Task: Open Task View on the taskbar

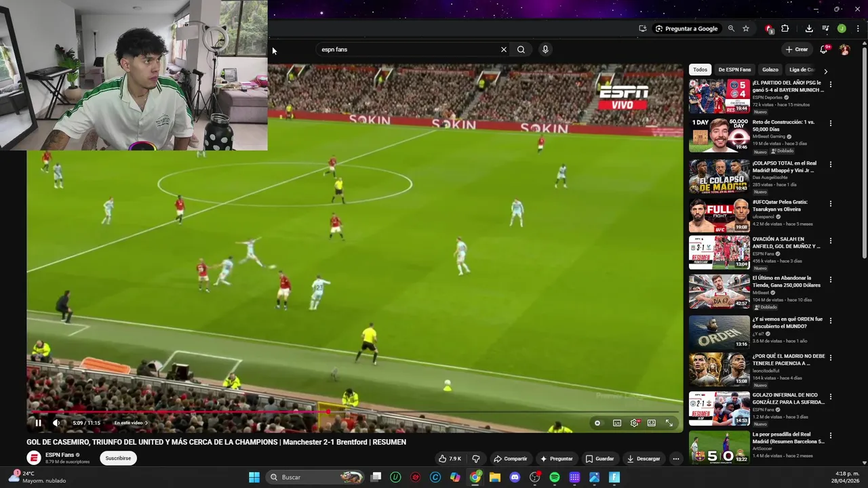Action: tap(376, 477)
